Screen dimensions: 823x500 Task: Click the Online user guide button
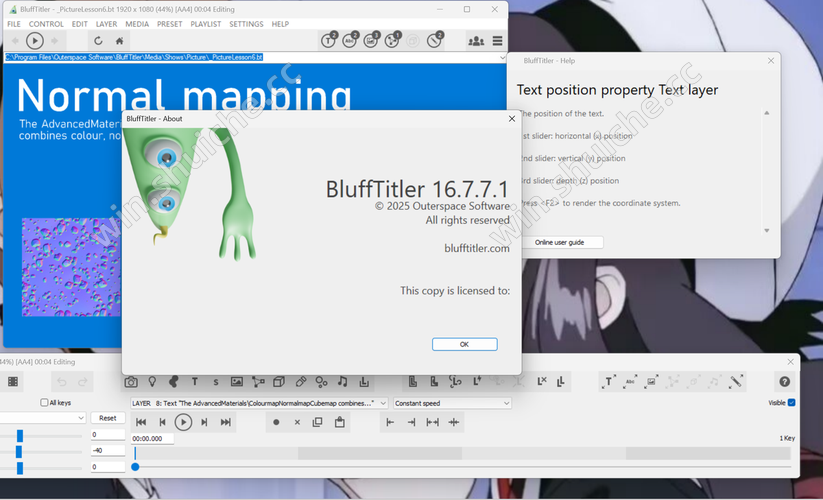[x=560, y=242]
